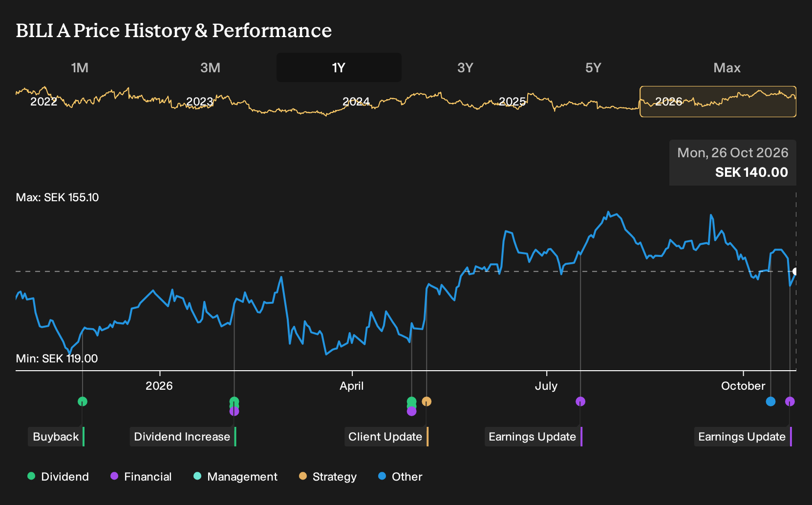Select the 3Y time range tab
The width and height of the screenshot is (812, 505).
tap(465, 67)
